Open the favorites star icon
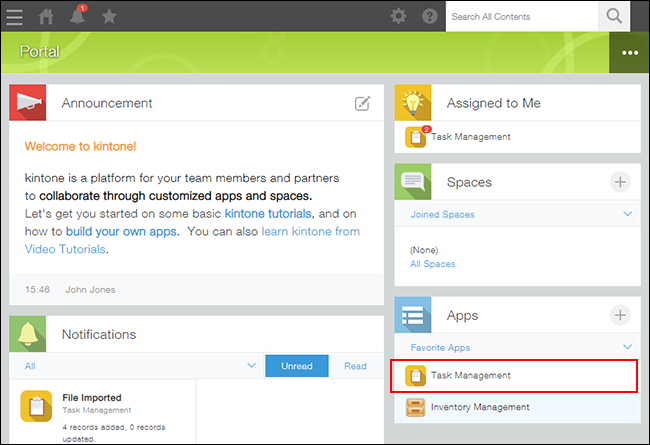The image size is (650, 445). (109, 16)
